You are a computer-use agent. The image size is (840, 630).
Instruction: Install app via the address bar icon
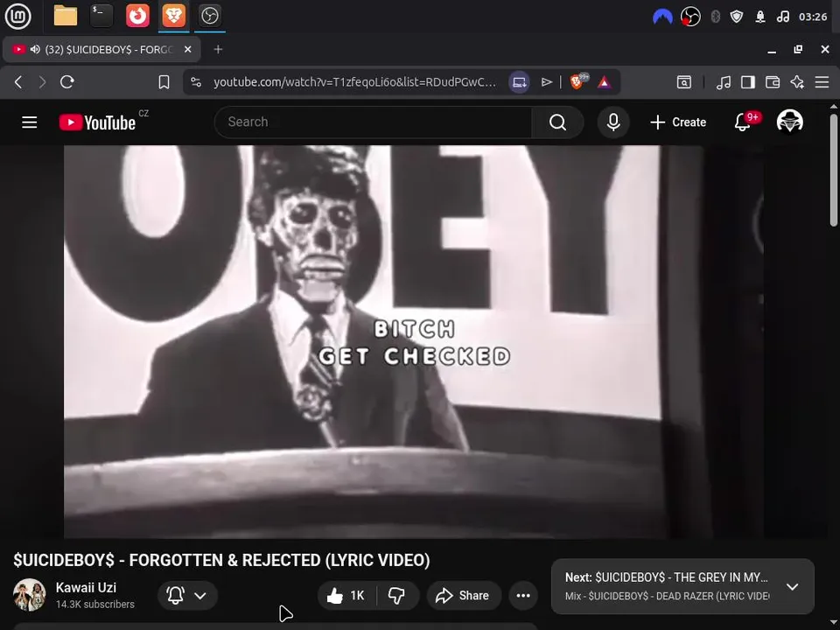point(519,82)
